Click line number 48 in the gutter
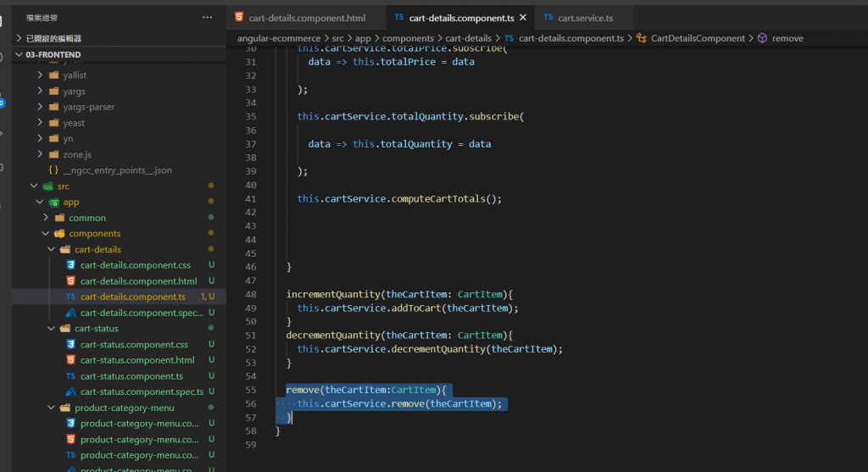868x472 pixels. pyautogui.click(x=251, y=294)
